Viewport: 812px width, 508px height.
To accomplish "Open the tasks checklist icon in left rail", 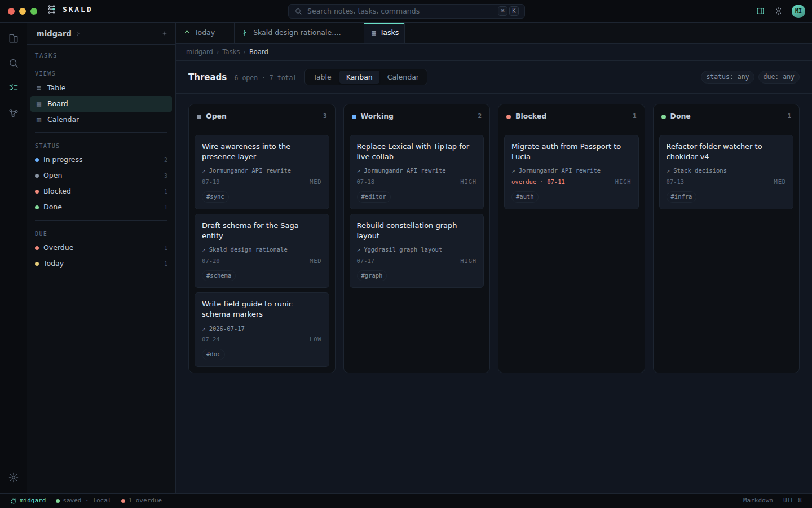I will click(x=14, y=87).
